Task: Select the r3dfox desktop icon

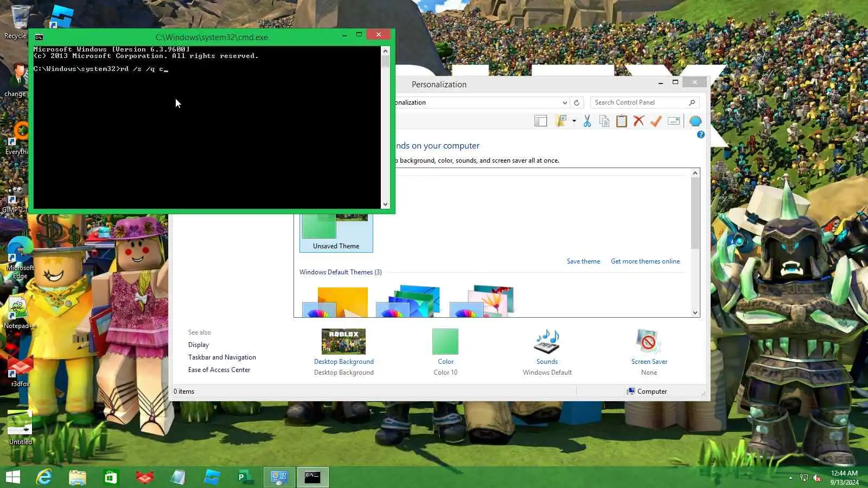Action: (20, 370)
